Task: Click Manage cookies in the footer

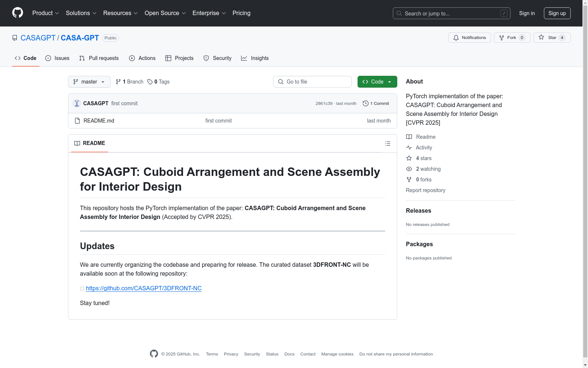Action: coord(337,354)
